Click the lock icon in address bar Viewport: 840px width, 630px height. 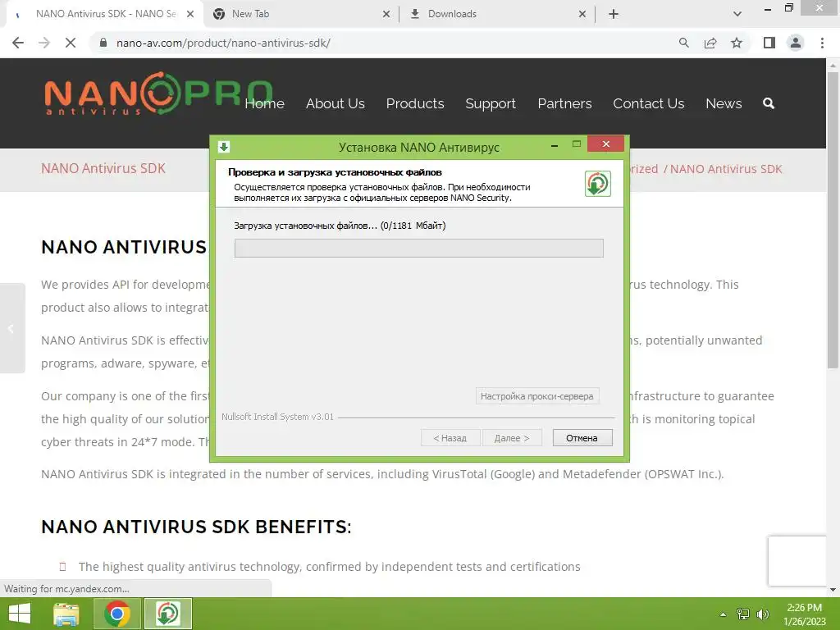click(x=103, y=43)
